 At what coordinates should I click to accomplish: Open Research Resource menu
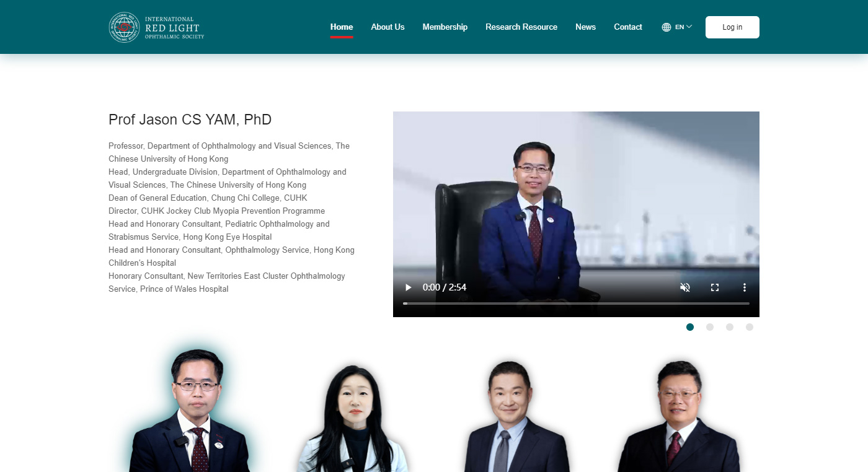point(521,27)
